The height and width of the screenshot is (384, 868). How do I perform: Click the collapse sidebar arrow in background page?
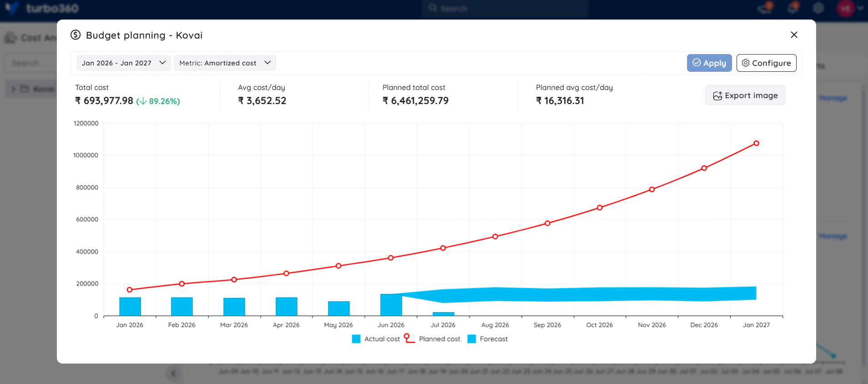point(173,374)
